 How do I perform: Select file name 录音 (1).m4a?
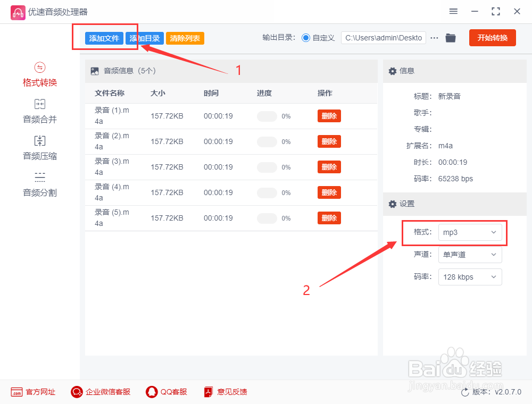[x=112, y=116]
